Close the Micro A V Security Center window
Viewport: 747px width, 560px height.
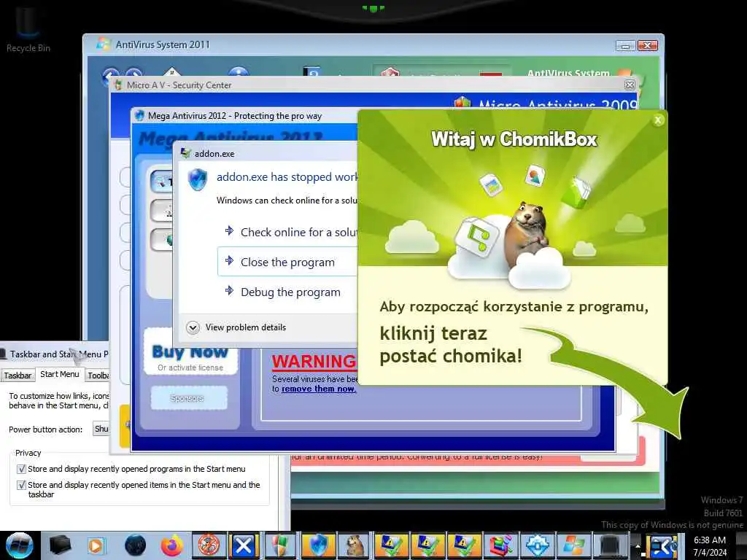(x=630, y=85)
